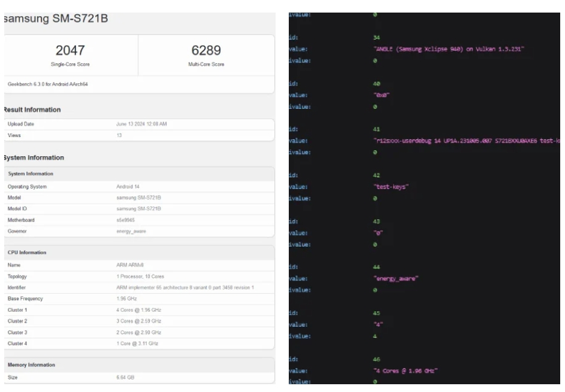Image resolution: width=565 pixels, height=392 pixels.
Task: Click the id number 41 in terminal
Action: pyautogui.click(x=376, y=130)
